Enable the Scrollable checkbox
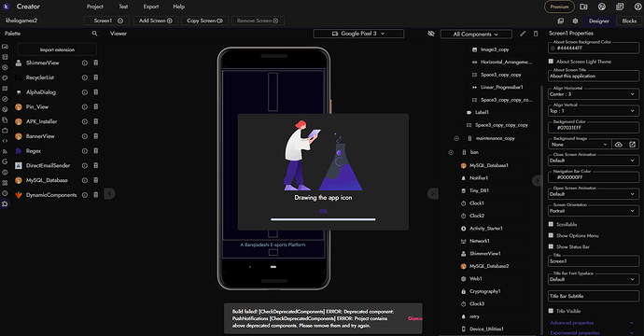The width and height of the screenshot is (644, 336). 552,224
